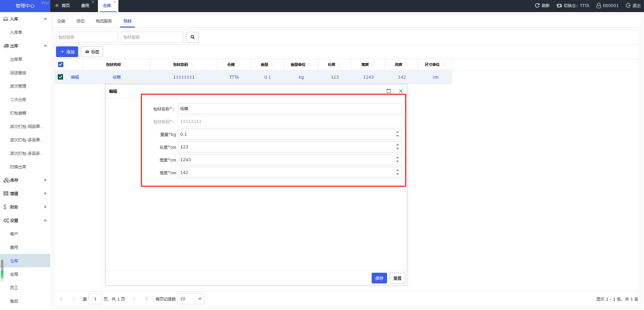Click the 入库 sidebar section
The height and width of the screenshot is (310, 644).
point(25,19)
